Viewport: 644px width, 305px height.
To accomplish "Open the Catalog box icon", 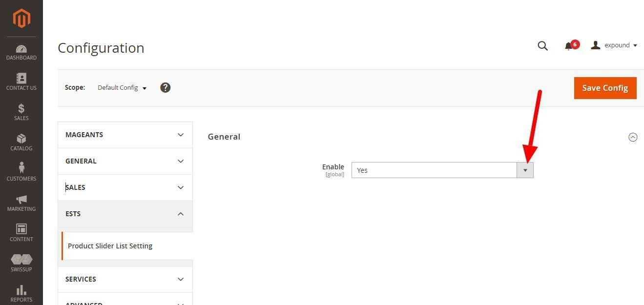I will [x=21, y=142].
